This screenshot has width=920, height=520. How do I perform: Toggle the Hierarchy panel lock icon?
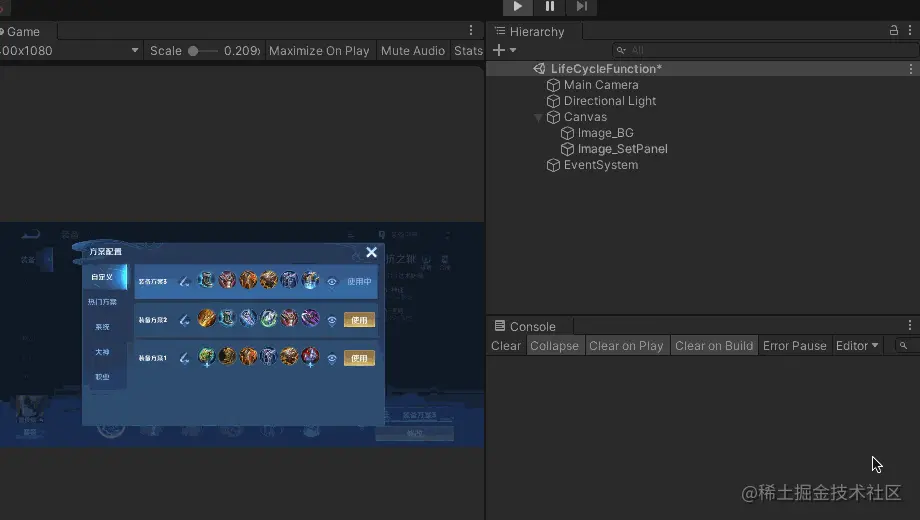pyautogui.click(x=894, y=30)
